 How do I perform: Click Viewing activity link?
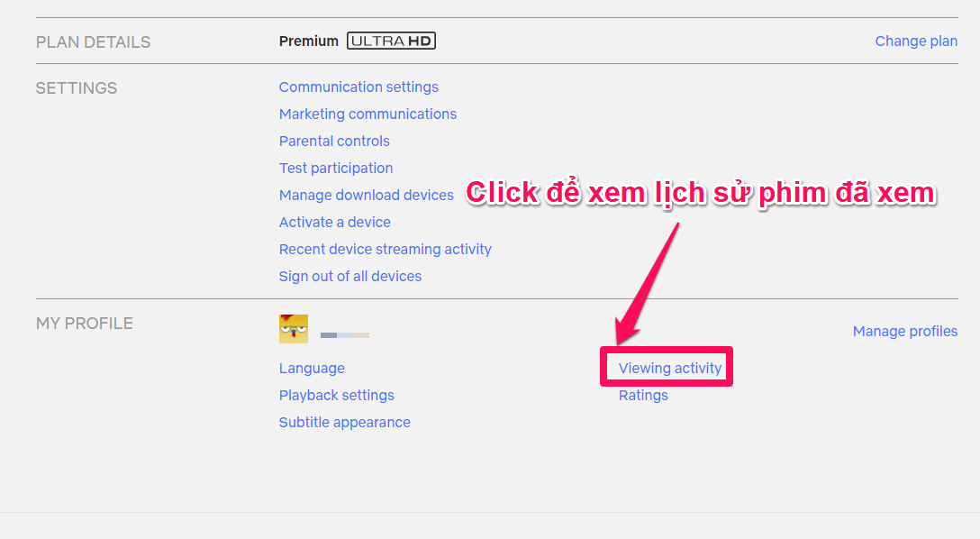point(670,369)
